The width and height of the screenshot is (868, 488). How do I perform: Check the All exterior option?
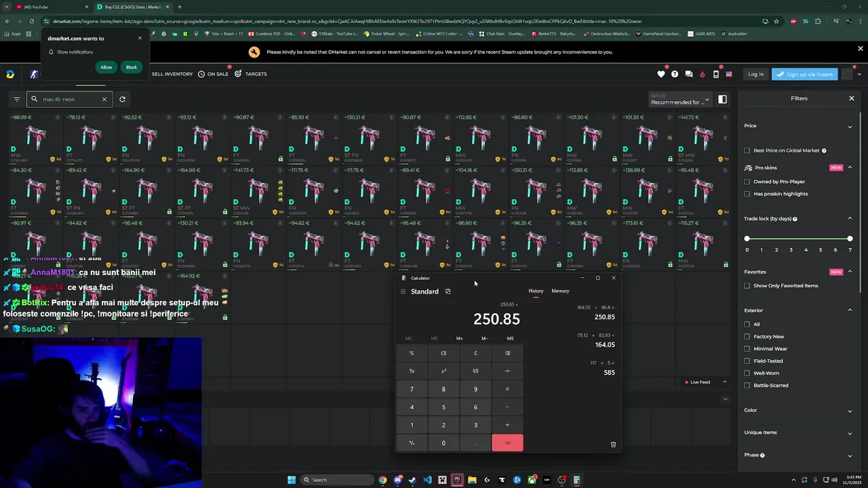[747, 324]
